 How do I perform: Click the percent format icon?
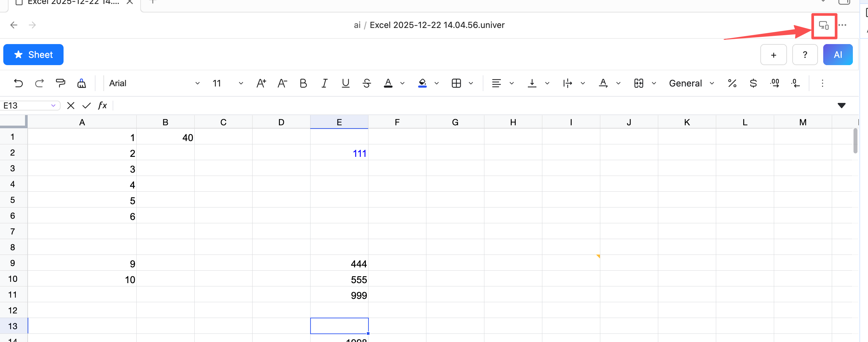click(732, 83)
